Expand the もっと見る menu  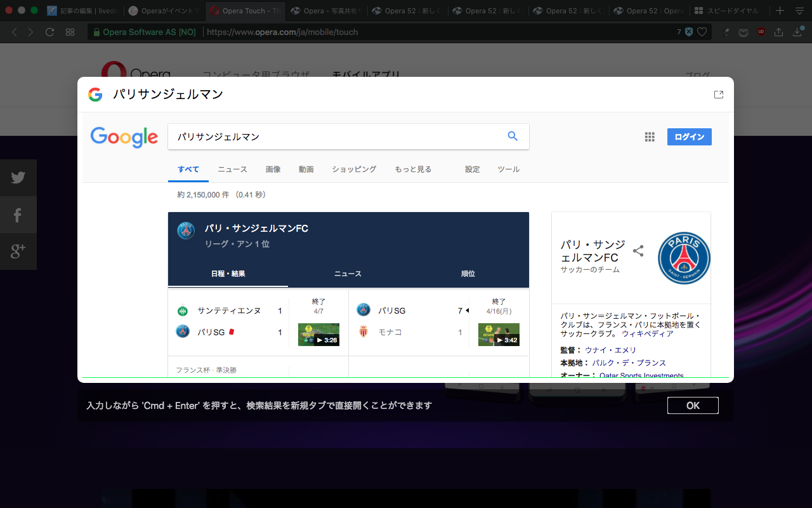[413, 170]
